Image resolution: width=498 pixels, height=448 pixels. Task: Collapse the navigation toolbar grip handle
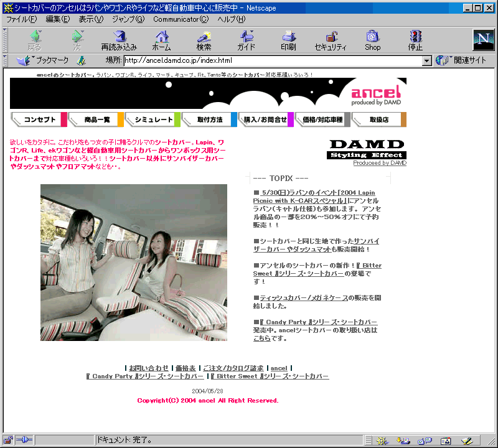pos(5,40)
